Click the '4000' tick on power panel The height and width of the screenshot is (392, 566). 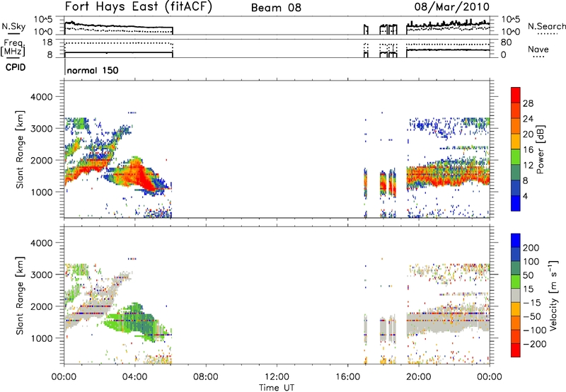(41, 97)
